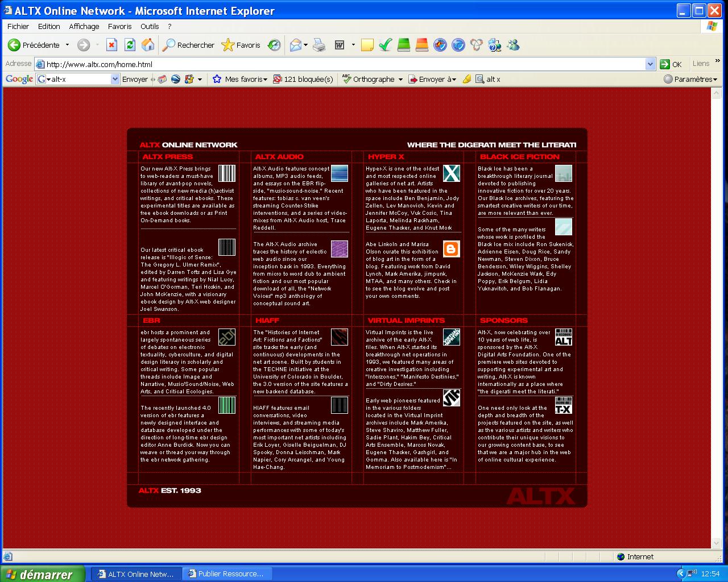Screen dimensions: 728x582
Task: Open the SPONSORS heading link
Action: click(504, 321)
